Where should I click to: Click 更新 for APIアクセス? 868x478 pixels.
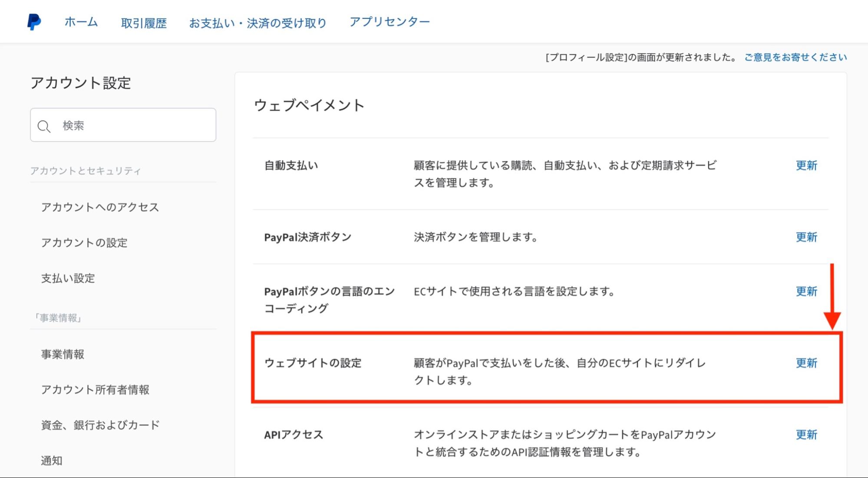coord(806,435)
